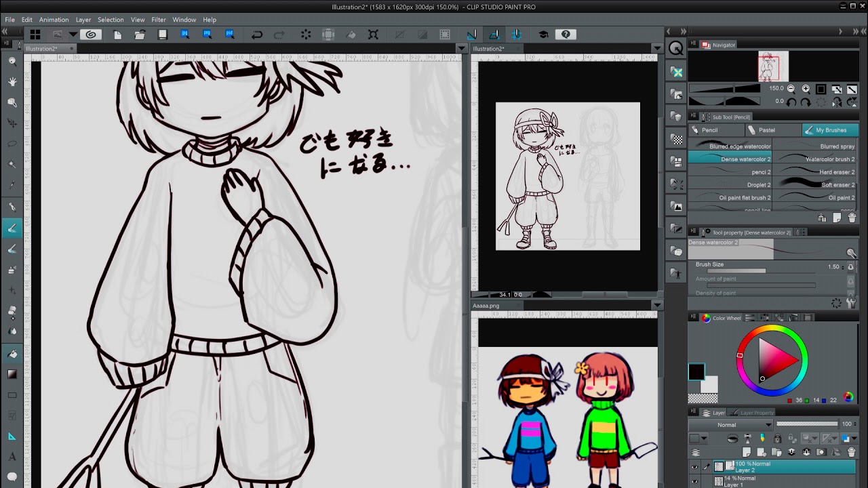Select the Text tool
The width and height of the screenshot is (868, 488).
click(12, 457)
